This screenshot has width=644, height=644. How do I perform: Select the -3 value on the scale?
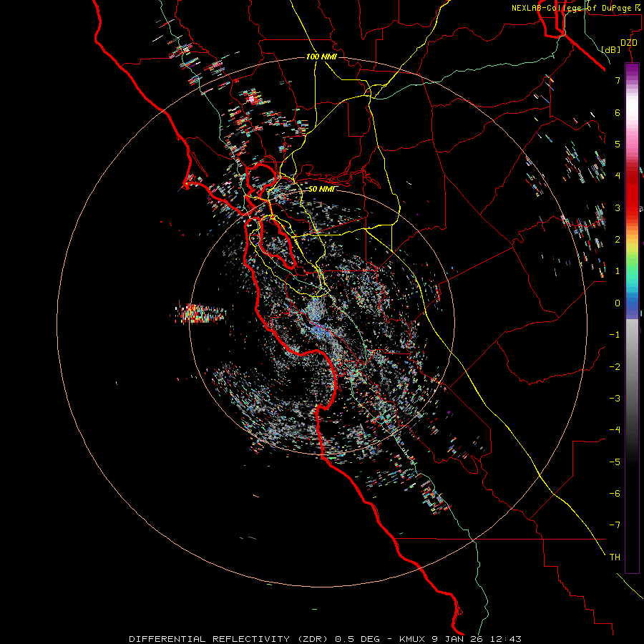tap(615, 398)
